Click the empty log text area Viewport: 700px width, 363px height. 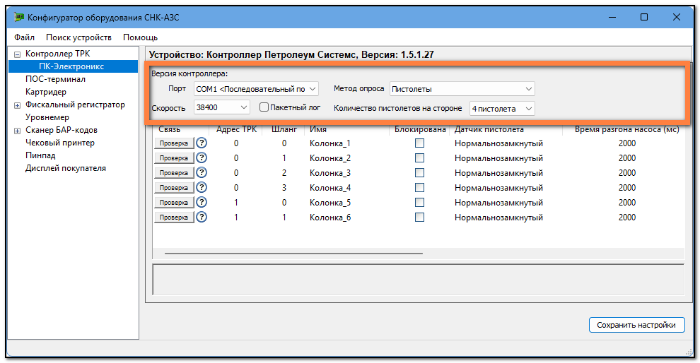(418, 279)
